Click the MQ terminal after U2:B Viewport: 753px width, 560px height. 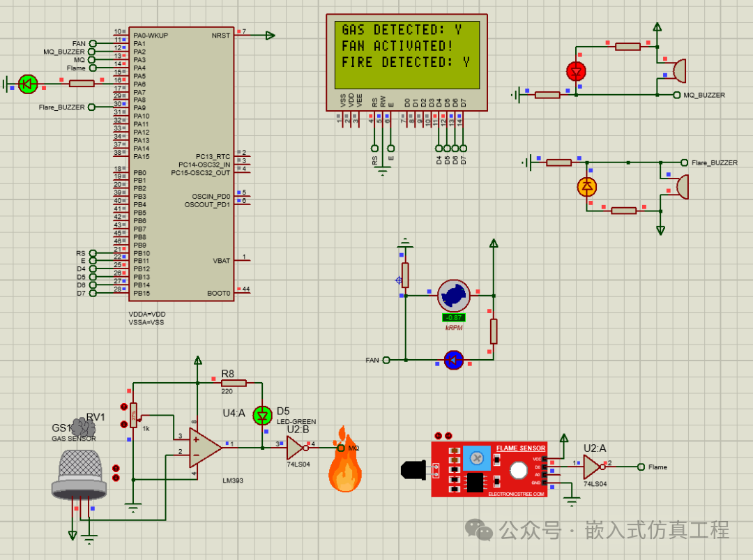pos(341,448)
